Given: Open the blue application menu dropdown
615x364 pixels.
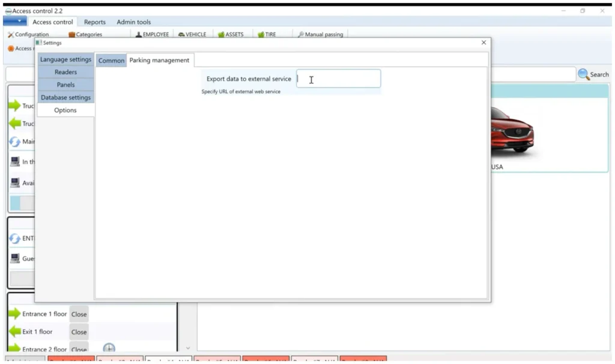Looking at the screenshot, I should tap(15, 21).
